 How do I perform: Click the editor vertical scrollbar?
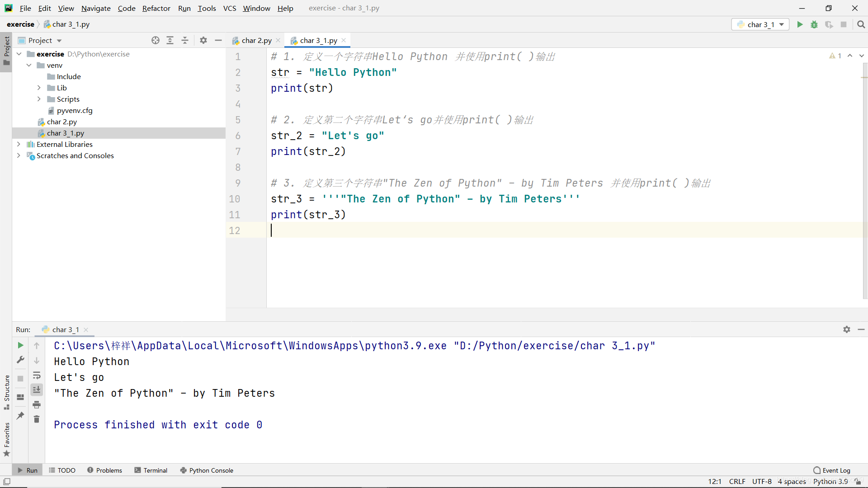tap(865, 181)
